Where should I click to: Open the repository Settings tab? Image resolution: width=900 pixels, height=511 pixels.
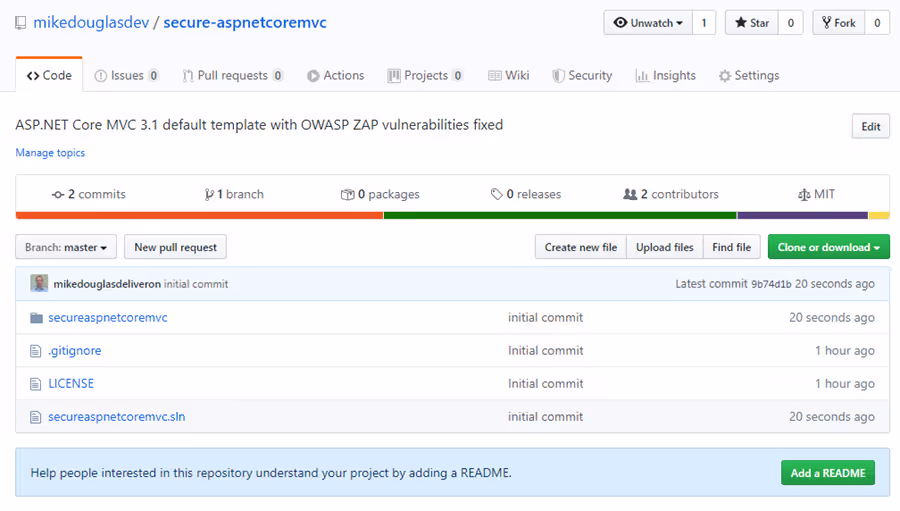click(749, 75)
